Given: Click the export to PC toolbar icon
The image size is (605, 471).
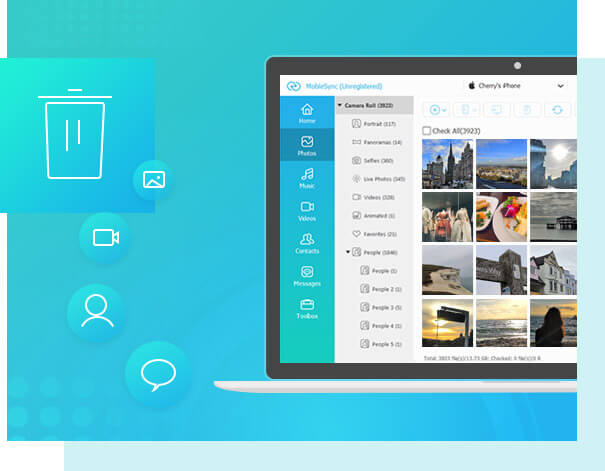Looking at the screenshot, I should pos(497,110).
